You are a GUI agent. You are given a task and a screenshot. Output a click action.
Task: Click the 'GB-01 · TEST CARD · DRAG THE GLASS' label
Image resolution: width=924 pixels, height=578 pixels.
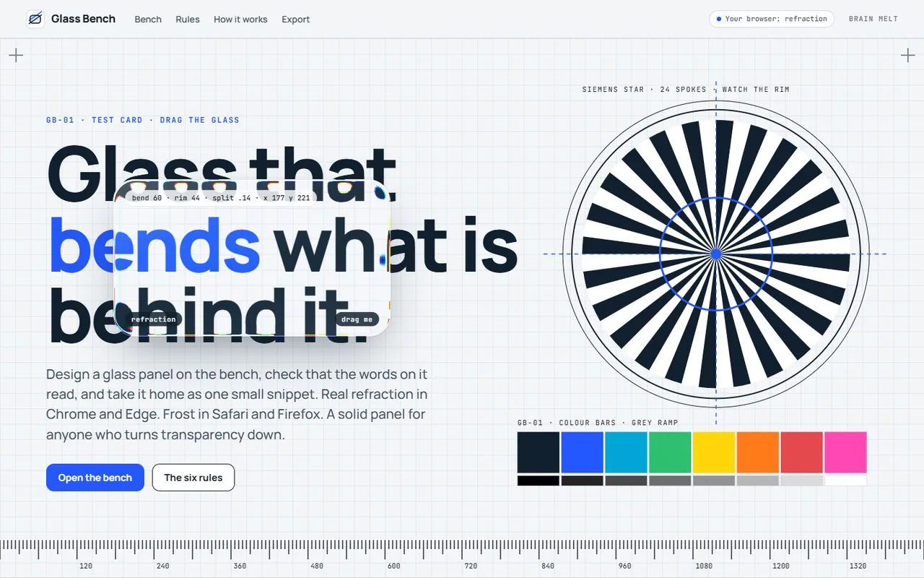[x=143, y=120]
